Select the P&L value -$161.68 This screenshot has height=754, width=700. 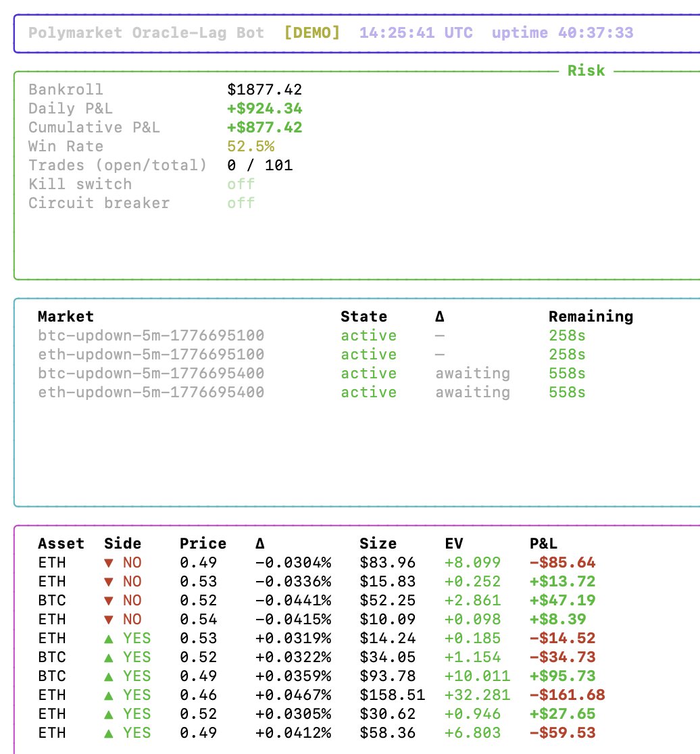click(x=568, y=695)
